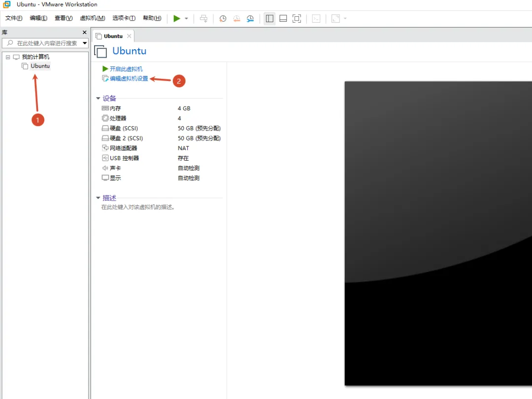Screen dimensions: 532x399
Task: Open the 文件(F) menu
Action: click(14, 18)
